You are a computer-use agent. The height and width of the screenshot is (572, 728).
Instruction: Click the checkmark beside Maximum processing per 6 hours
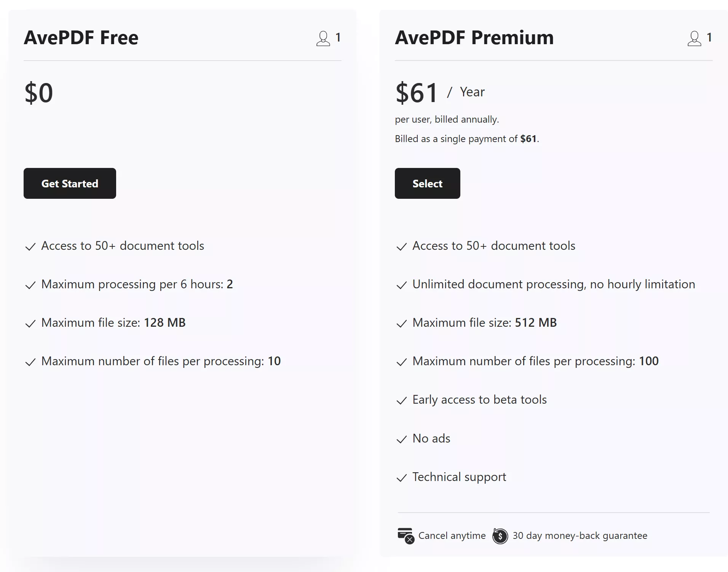pyautogui.click(x=30, y=285)
